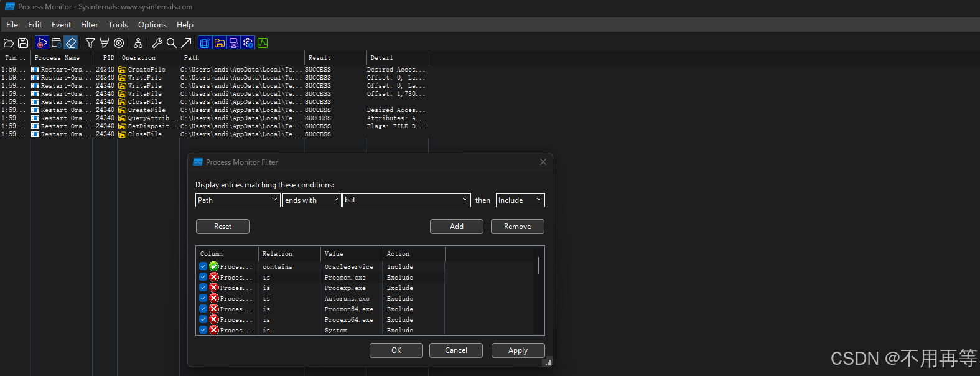980x376 pixels.
Task: Click the Add button
Action: [457, 227]
